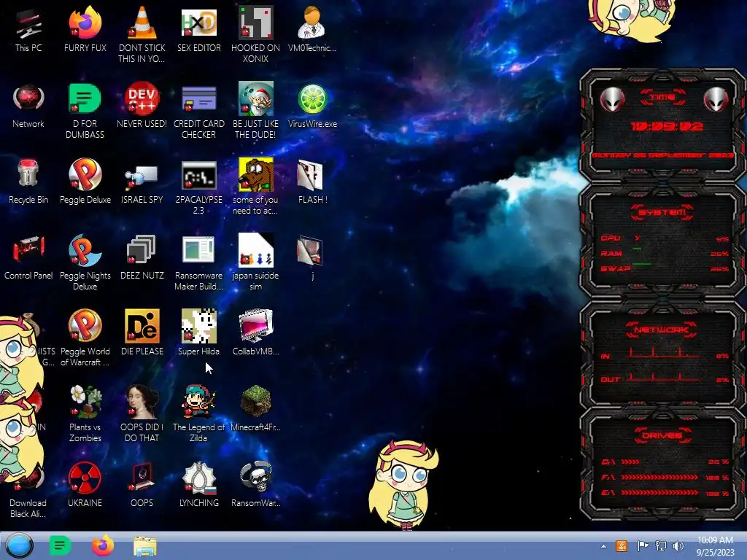747x560 pixels.
Task: Click the Drives widget header
Action: point(662,436)
